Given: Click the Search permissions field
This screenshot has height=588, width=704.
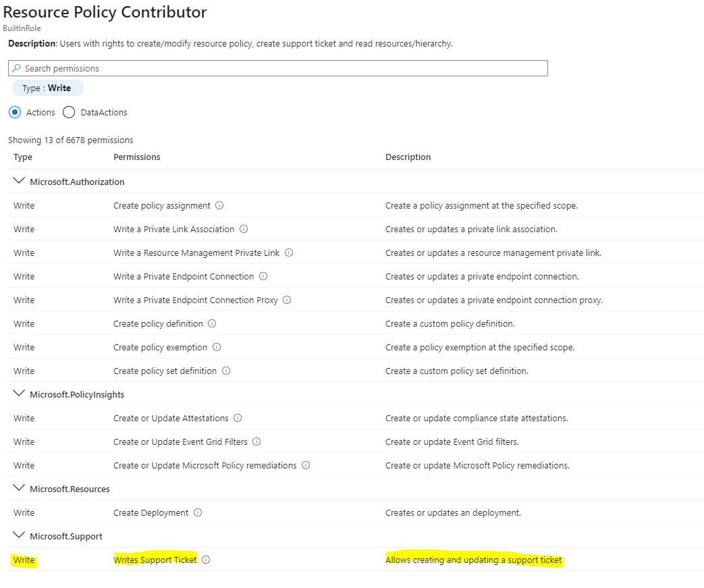Looking at the screenshot, I should point(278,68).
